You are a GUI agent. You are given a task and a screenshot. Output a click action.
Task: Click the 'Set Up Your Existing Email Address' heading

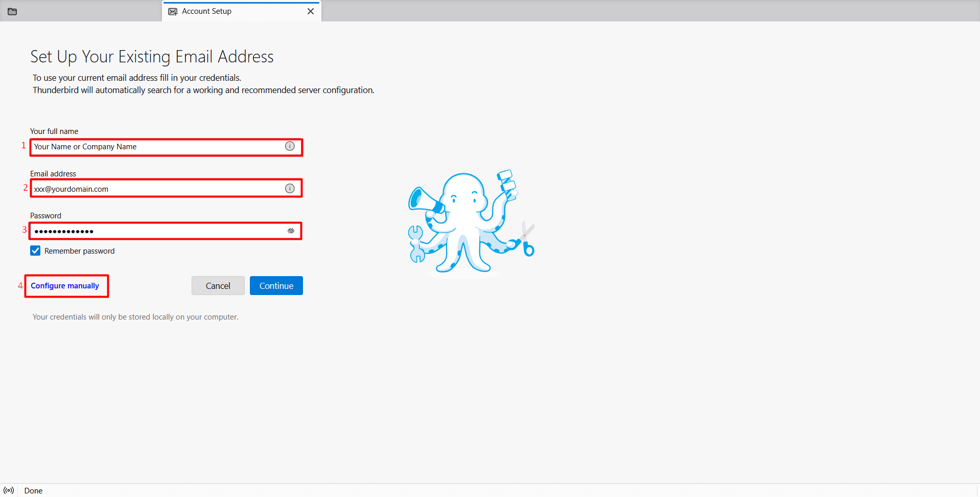pyautogui.click(x=152, y=56)
